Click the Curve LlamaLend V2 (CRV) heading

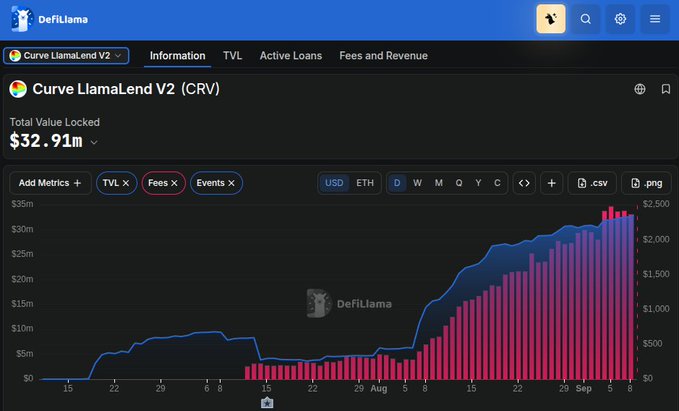tap(126, 89)
